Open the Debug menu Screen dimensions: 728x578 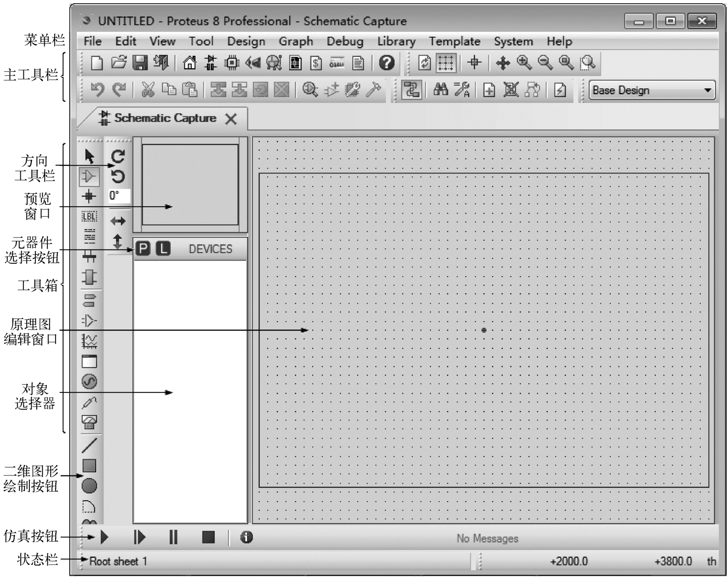(345, 41)
